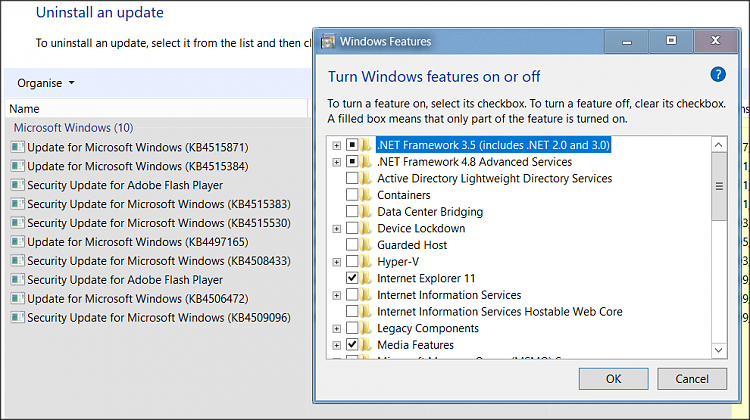Expand the Device Lockdown node
750x420 pixels.
pos(337,229)
